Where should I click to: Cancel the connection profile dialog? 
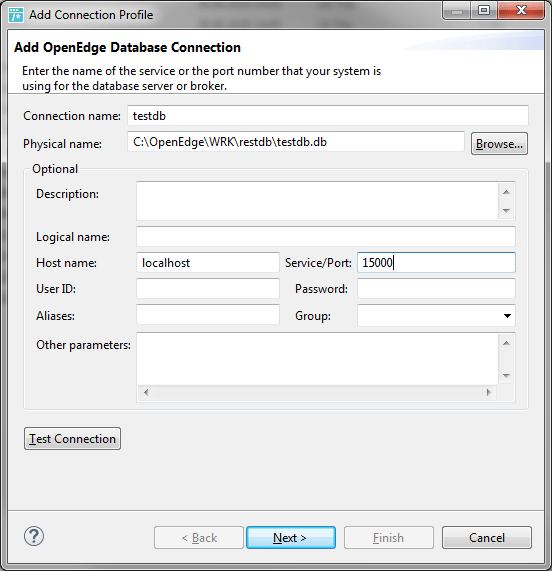[487, 537]
